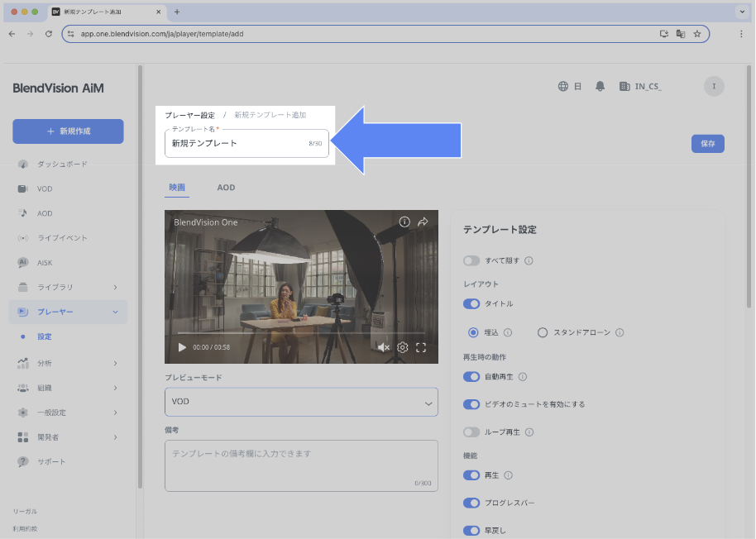The height and width of the screenshot is (539, 756).
Task: Open the VOD sidebar icon
Action: (22, 188)
